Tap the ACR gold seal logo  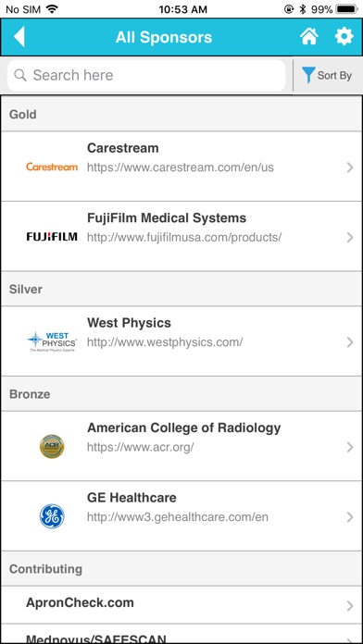52,446
